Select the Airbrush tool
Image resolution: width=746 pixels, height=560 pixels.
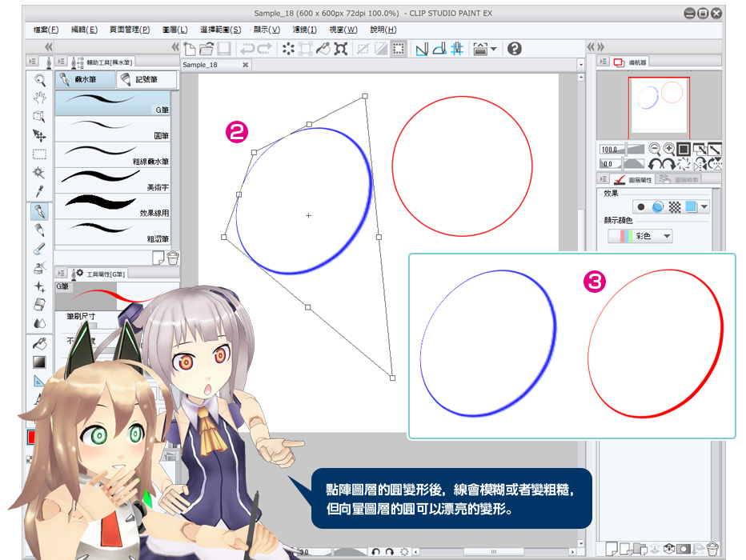pos(39,268)
